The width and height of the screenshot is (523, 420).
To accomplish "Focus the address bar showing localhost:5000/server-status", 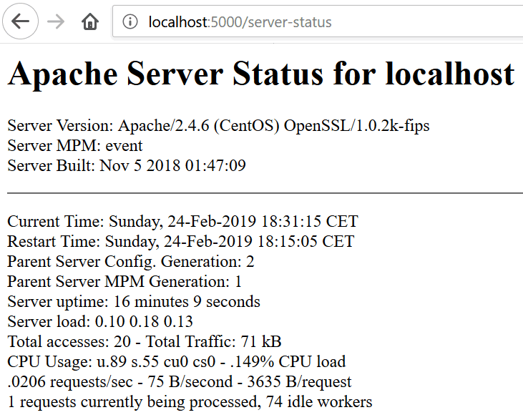I will pyautogui.click(x=318, y=21).
